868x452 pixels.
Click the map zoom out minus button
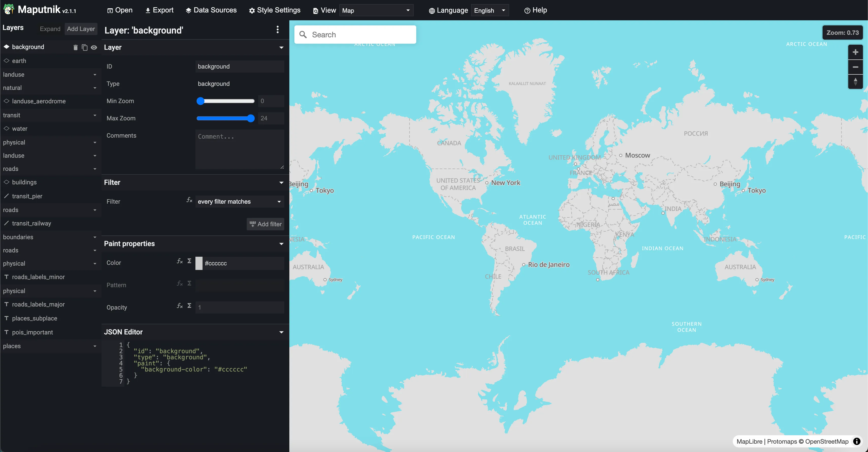855,67
